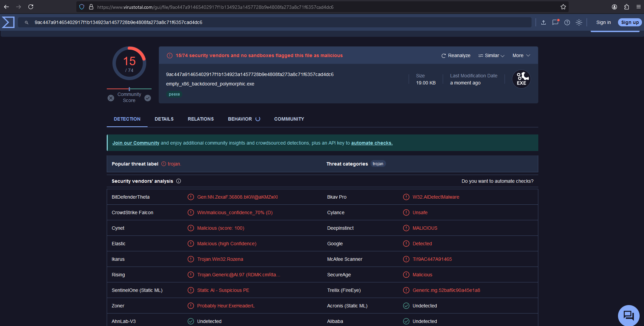644x326 pixels.
Task: Switch to the COMMUNITY tab
Action: coord(289,119)
